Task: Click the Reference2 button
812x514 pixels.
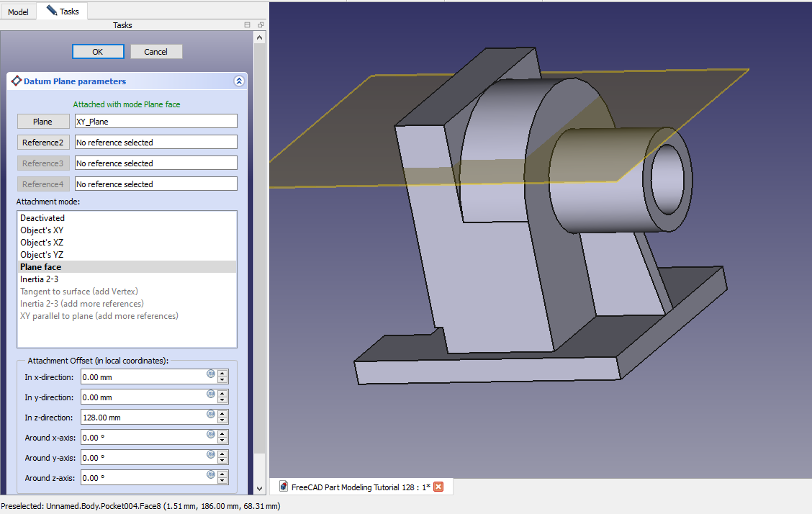Action: 43,143
